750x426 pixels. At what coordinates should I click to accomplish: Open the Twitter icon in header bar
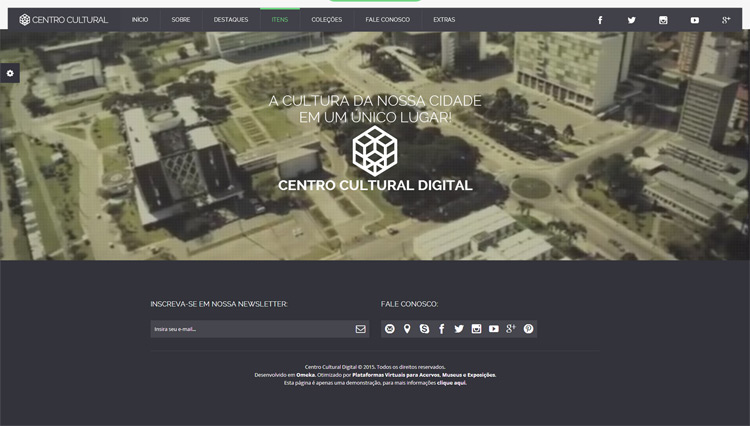(x=631, y=20)
